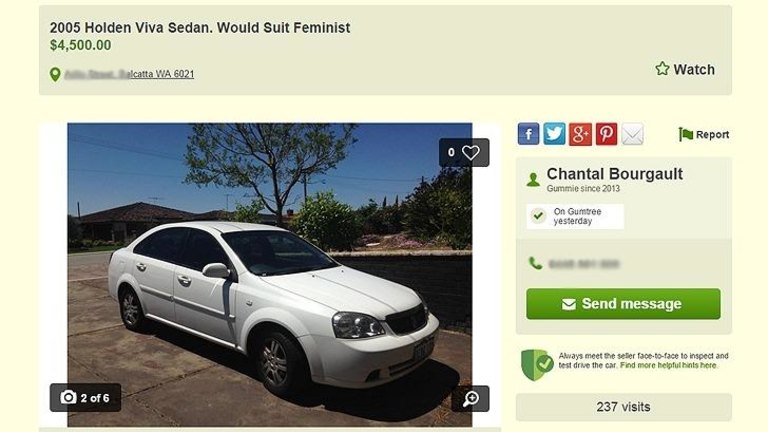Click the white Holden car photo
This screenshot has width=768, height=432.
270,275
